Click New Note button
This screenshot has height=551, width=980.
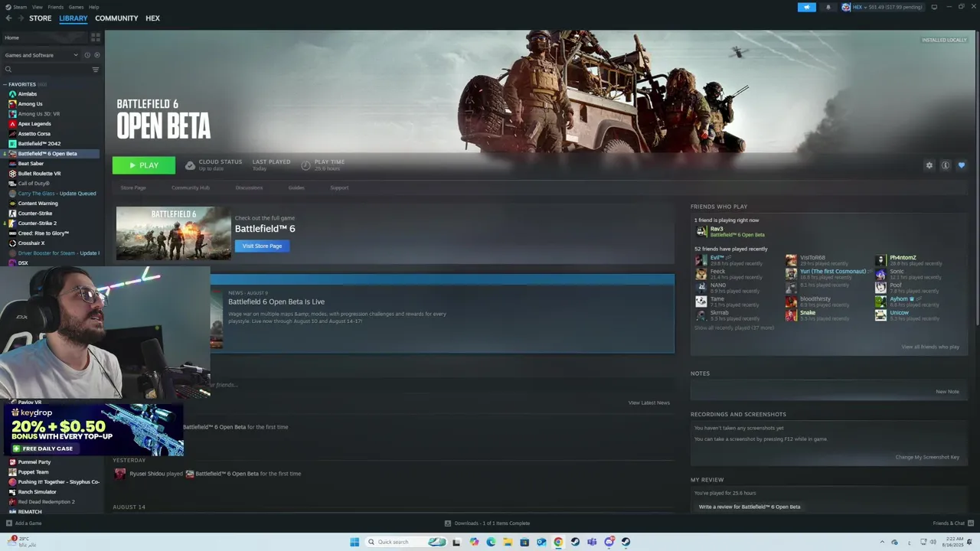click(x=947, y=392)
